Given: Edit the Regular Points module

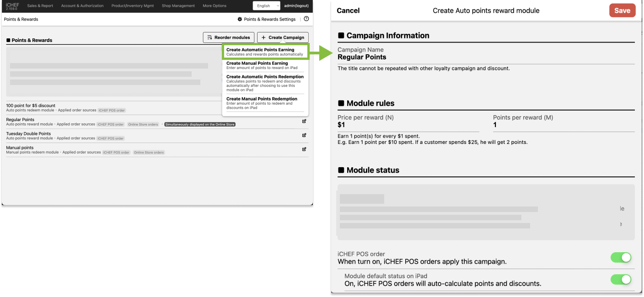Looking at the screenshot, I should [304, 122].
